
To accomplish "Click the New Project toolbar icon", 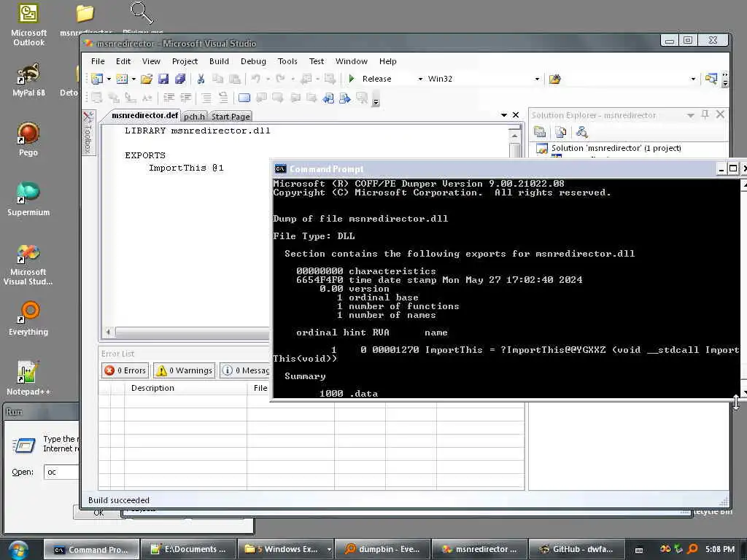I will (x=97, y=79).
